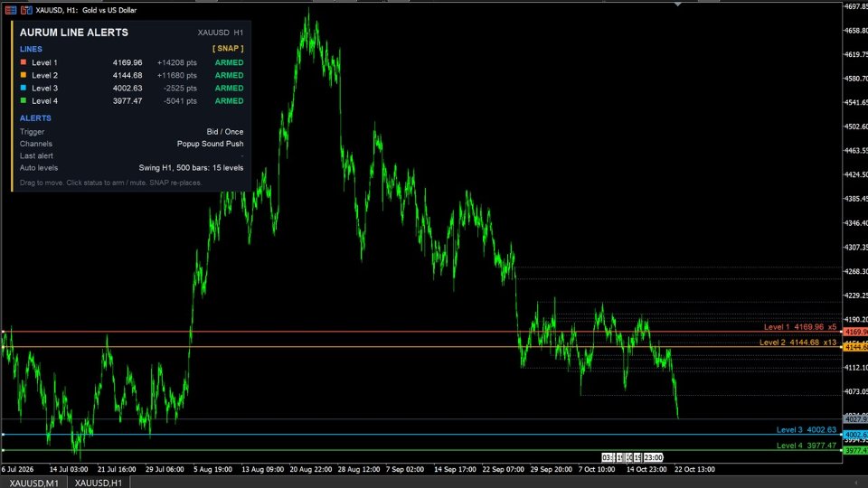868x488 pixels.
Task: Click the 3977.47 price in the panel
Action: pos(127,100)
